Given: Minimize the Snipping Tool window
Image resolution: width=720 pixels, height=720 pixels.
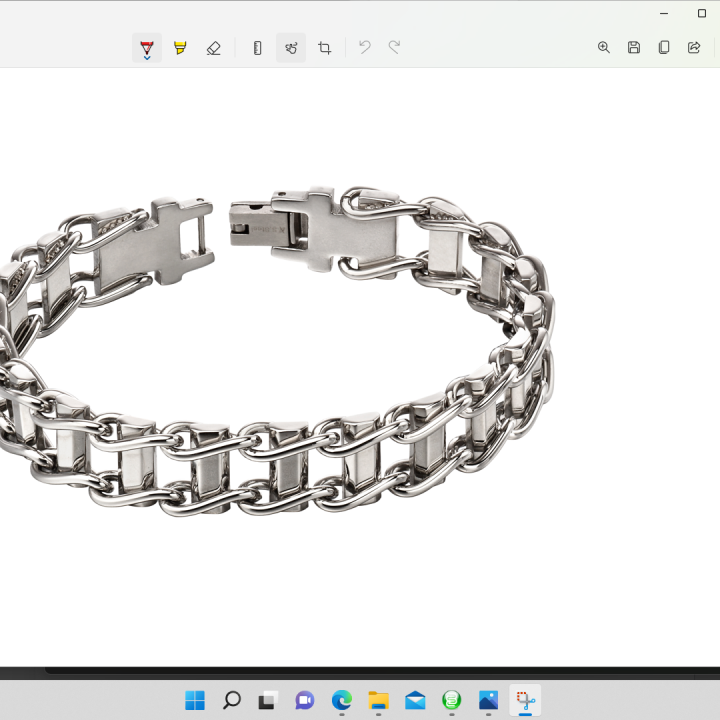Looking at the screenshot, I should tap(664, 13).
